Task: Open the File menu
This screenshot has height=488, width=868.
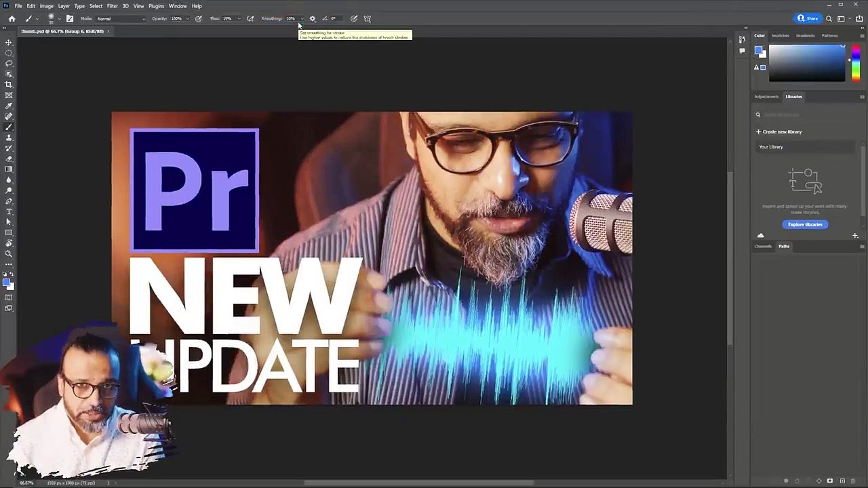Action: tap(18, 6)
